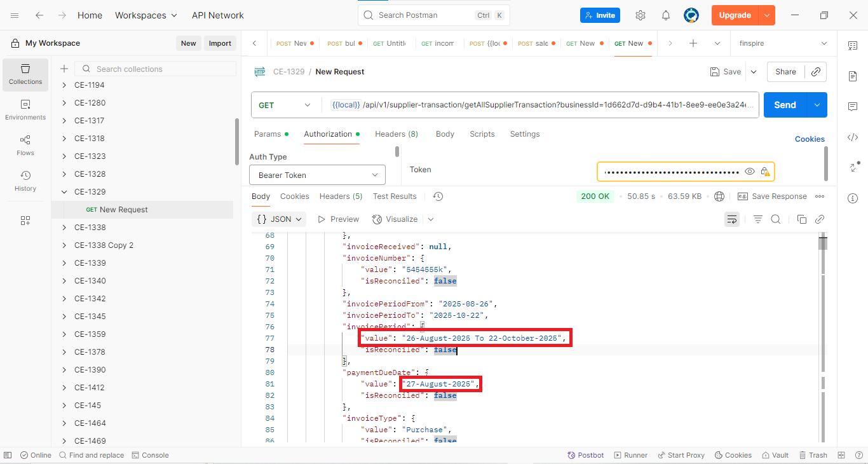
Task: Open the filter response icon
Action: pyautogui.click(x=758, y=219)
